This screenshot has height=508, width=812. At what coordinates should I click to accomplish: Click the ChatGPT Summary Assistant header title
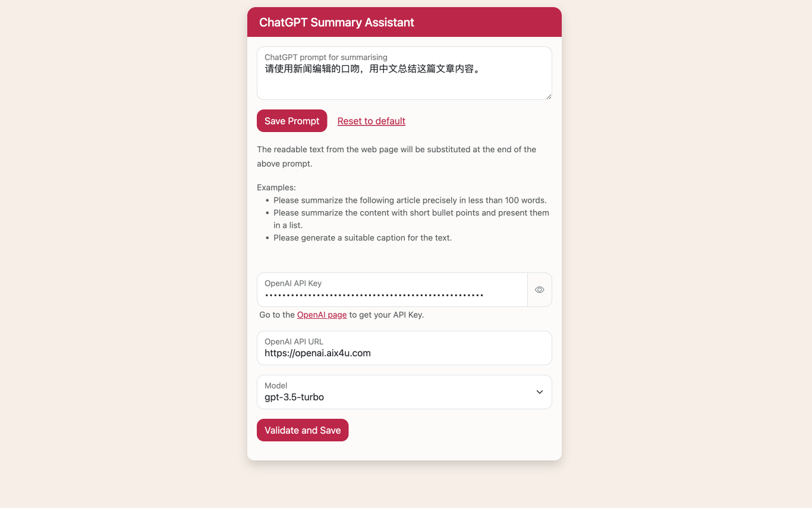click(336, 23)
